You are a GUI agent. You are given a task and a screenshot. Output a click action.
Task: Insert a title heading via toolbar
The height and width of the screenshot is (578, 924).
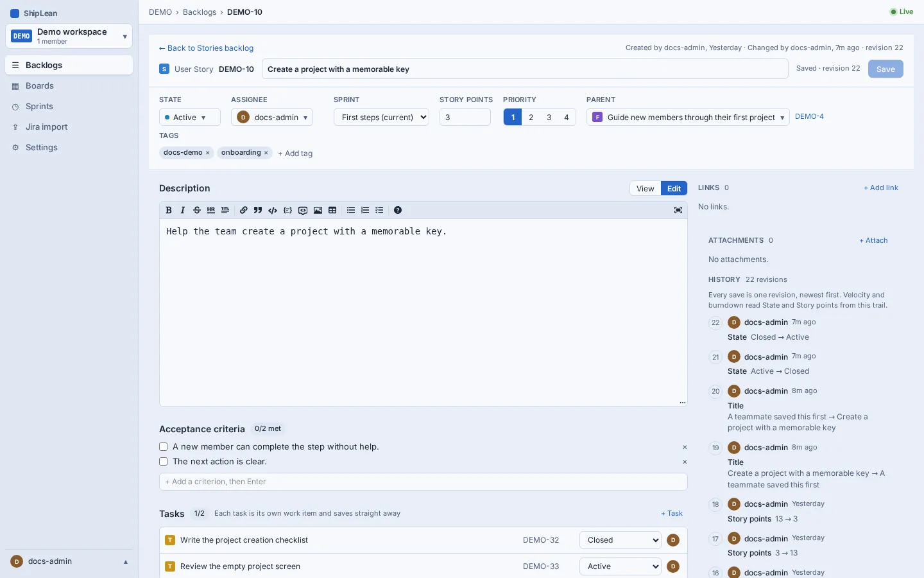225,210
